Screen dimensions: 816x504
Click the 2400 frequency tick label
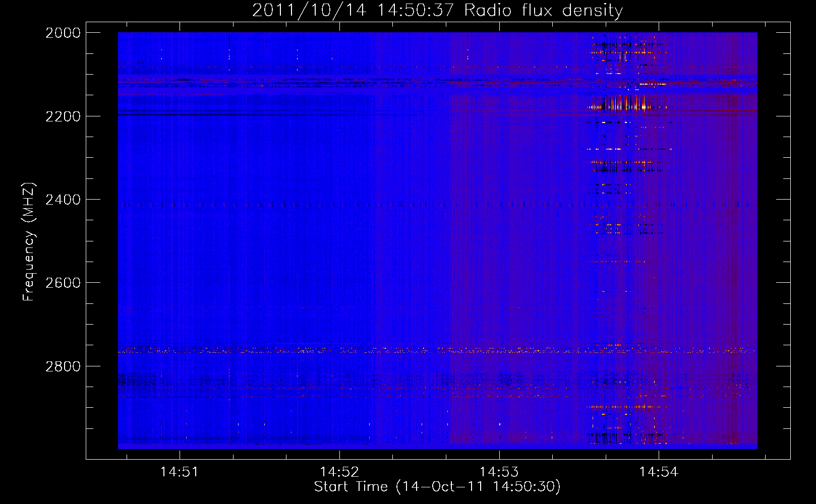63,200
